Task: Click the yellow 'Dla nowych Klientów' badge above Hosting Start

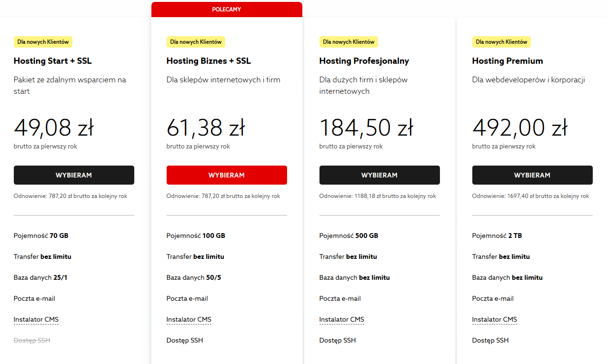Action: pos(43,42)
